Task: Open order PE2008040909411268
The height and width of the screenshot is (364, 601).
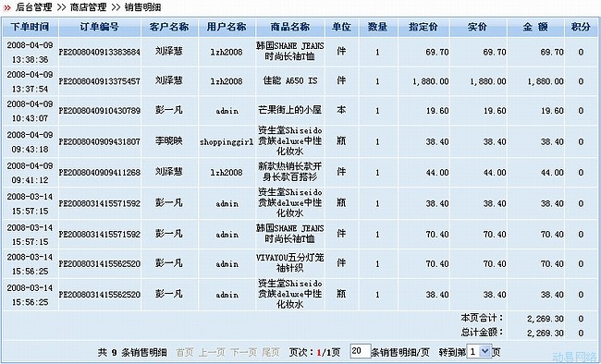Action: click(100, 173)
